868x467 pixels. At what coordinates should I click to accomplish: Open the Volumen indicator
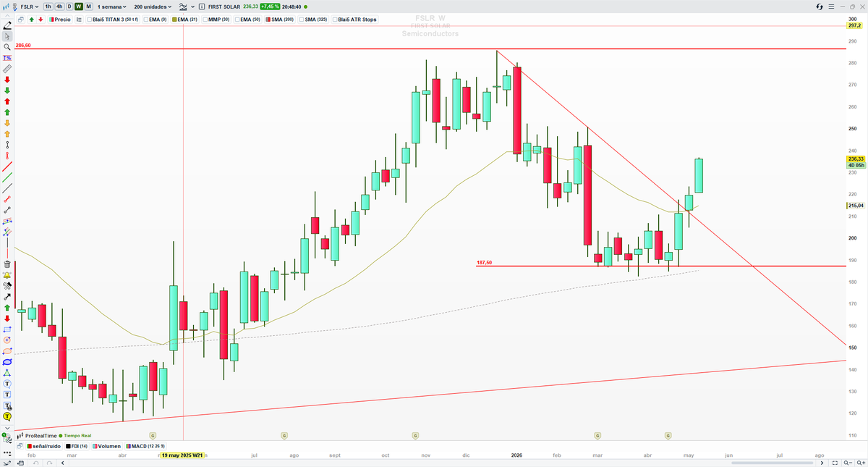[106, 446]
